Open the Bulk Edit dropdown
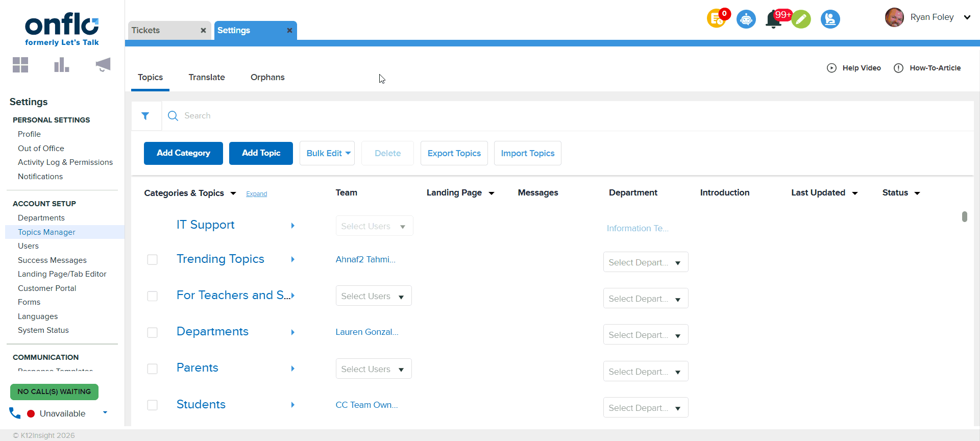Image resolution: width=980 pixels, height=441 pixels. (x=327, y=153)
